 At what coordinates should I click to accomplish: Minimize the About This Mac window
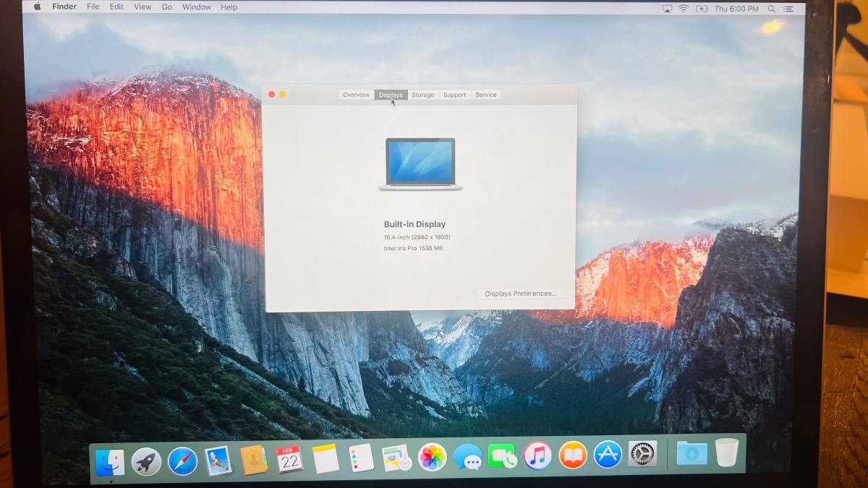click(283, 94)
